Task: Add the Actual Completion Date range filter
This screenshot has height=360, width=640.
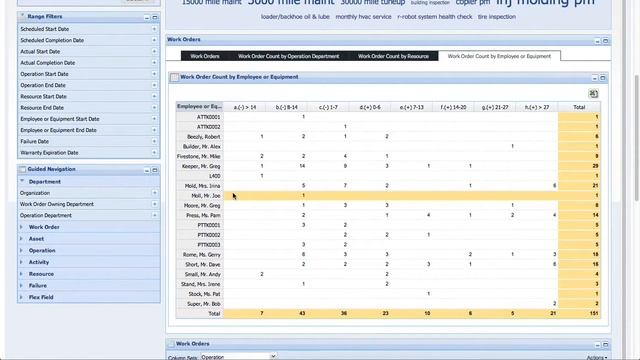Action: pos(154,62)
